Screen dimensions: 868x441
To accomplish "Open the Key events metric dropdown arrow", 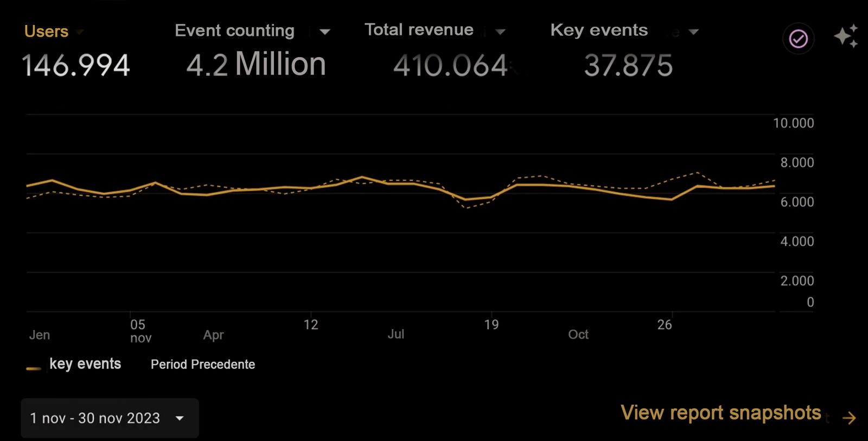I will click(x=693, y=32).
